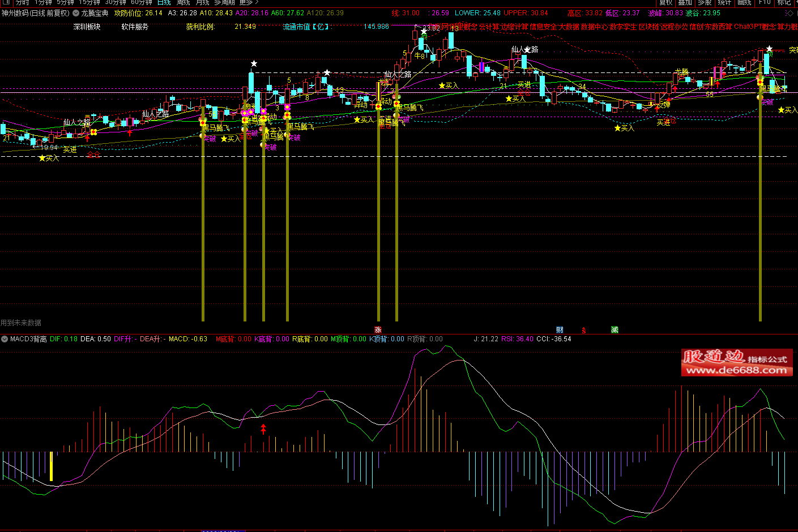The width and height of the screenshot is (798, 532).
Task: Click the A20: 28.16 moving average value
Action: (252, 13)
